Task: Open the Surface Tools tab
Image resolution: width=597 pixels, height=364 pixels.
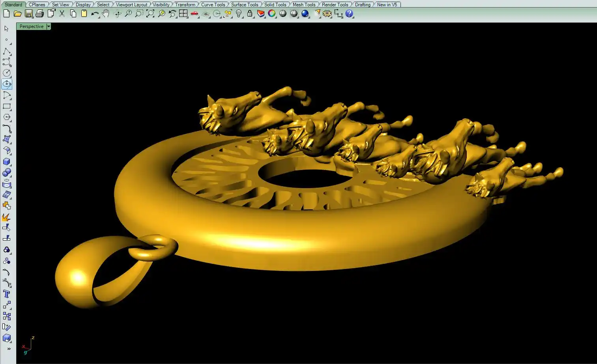Action: pyautogui.click(x=244, y=5)
